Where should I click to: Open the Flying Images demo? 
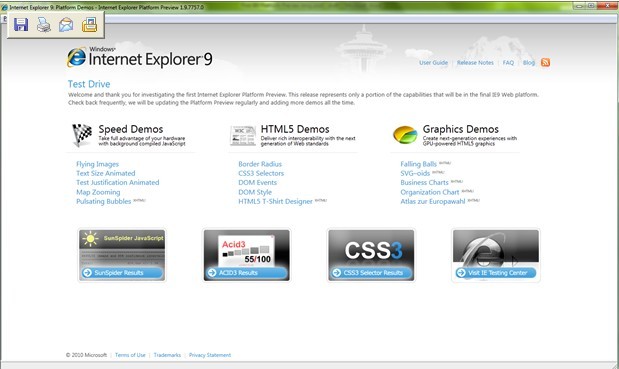98,164
